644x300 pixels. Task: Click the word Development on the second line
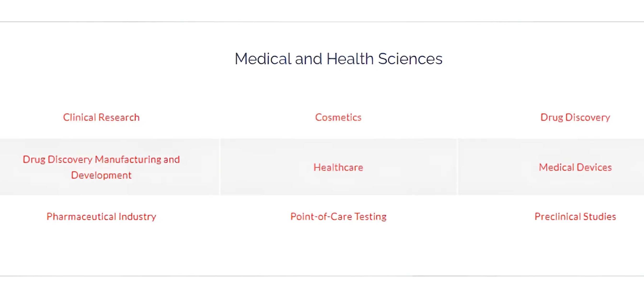101,175
